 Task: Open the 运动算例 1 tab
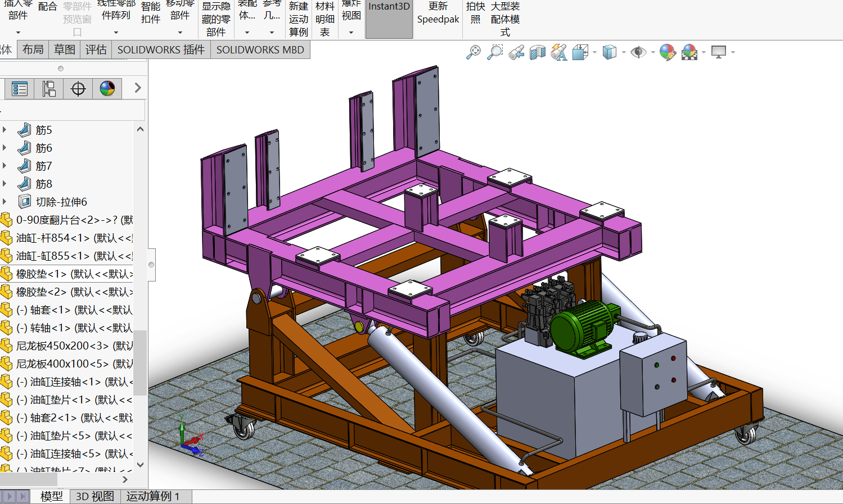(153, 497)
